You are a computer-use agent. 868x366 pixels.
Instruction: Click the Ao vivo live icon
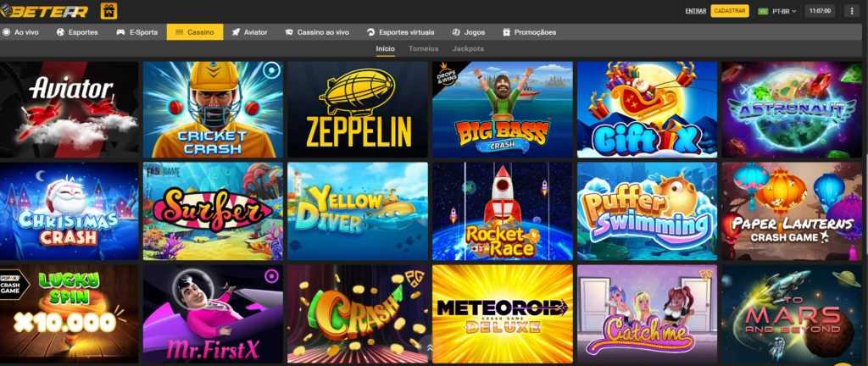[6, 32]
